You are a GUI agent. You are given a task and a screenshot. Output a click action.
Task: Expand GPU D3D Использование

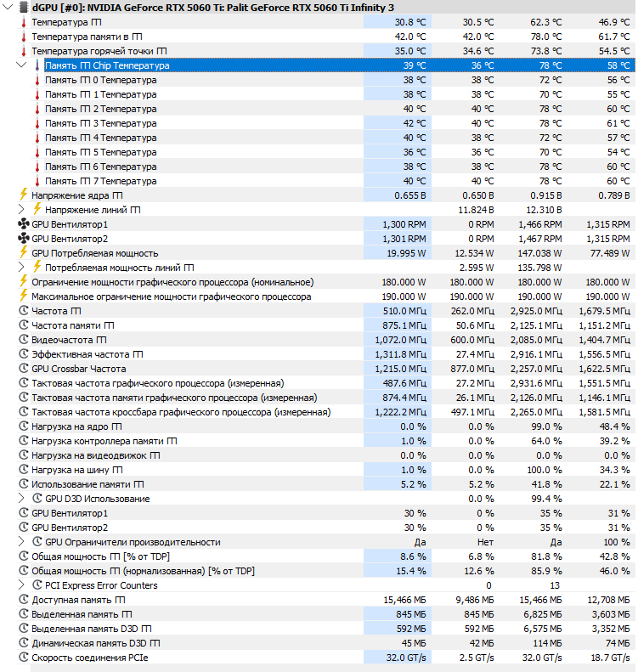(x=21, y=499)
